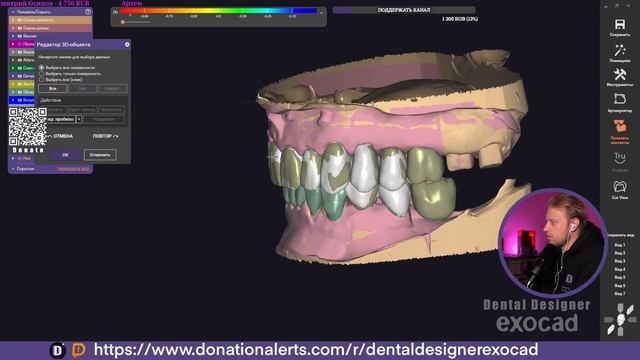This screenshot has width=640, height=360.
Task: Click the 'ПОКАЗАТЬ ВСЕ' link
Action: point(73,169)
